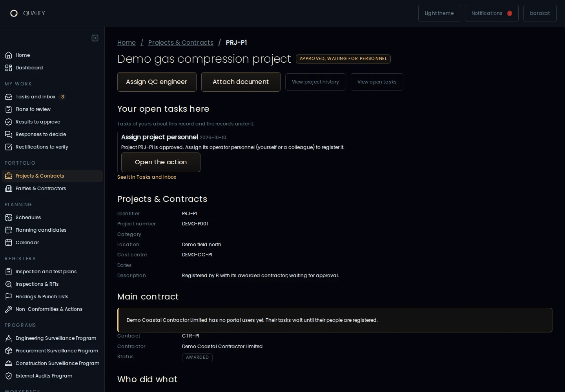
Task: Go to Tasks and inbox
Action: point(52,97)
